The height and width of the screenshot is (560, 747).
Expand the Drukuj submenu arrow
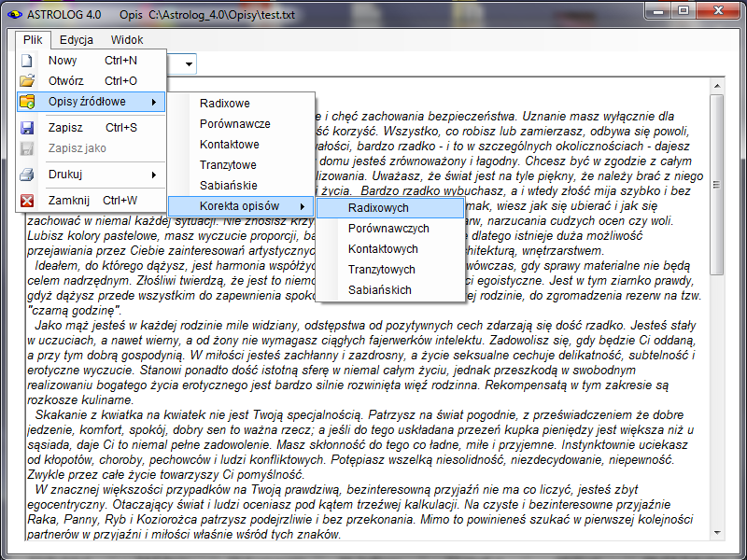coord(154,175)
